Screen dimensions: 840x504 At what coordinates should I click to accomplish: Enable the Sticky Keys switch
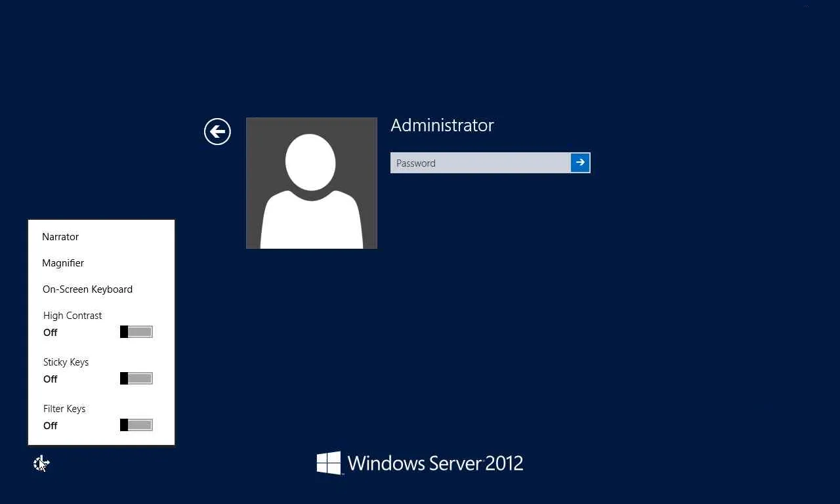136,379
